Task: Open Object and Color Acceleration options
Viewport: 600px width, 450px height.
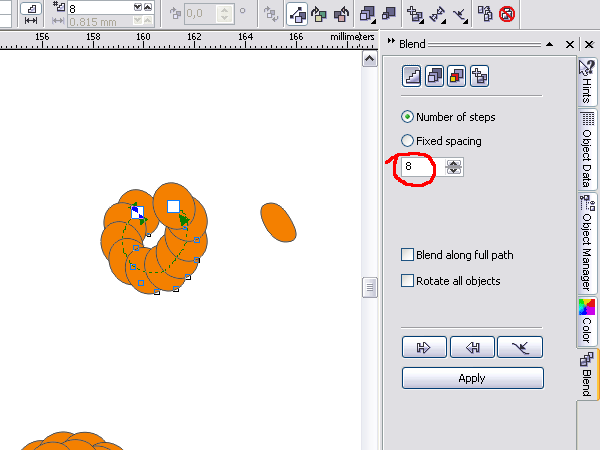Action: (x=367, y=15)
